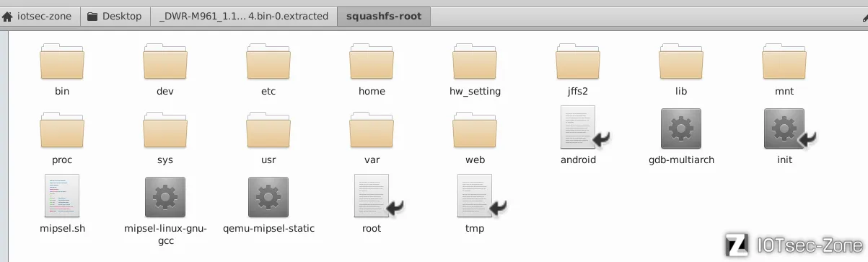This screenshot has width=868, height=262.
Task: Select the init symlink executable icon
Action: coord(785,129)
